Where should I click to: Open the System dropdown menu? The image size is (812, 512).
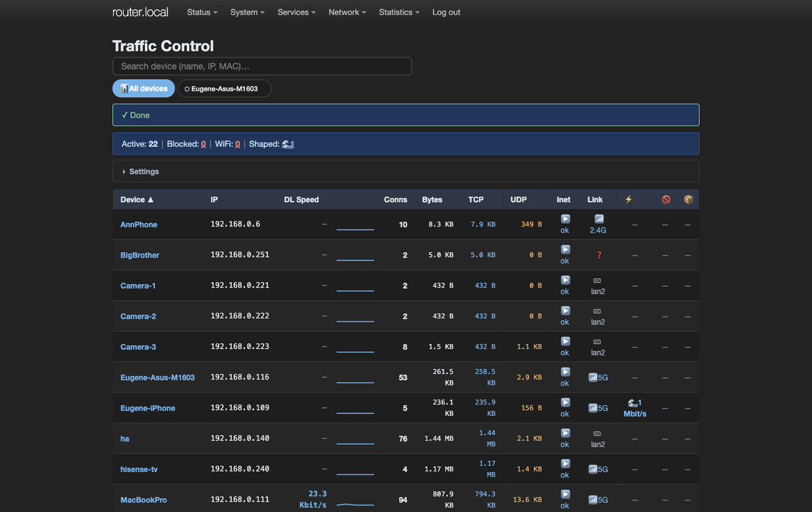247,12
